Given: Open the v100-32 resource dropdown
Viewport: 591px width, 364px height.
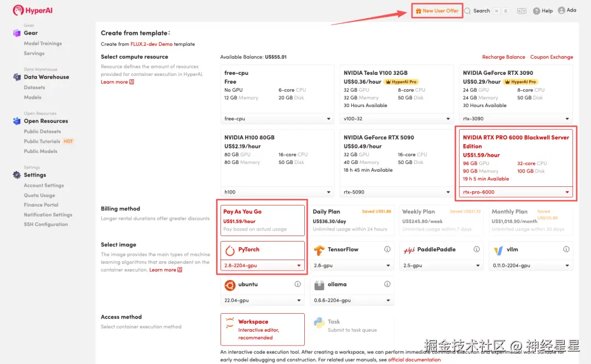Looking at the screenshot, I should tap(396, 119).
